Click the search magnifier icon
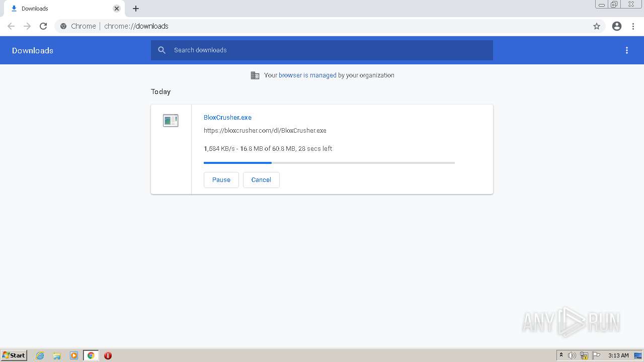 [162, 50]
